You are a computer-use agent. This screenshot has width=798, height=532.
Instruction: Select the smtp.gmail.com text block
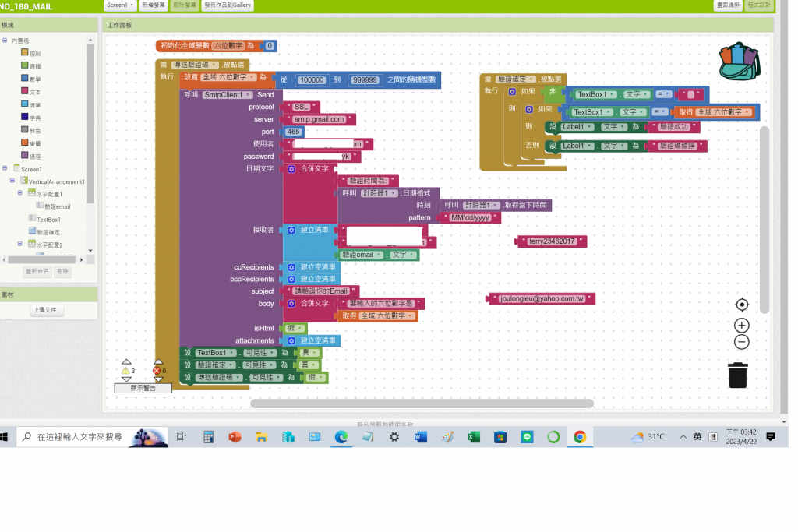(x=319, y=119)
